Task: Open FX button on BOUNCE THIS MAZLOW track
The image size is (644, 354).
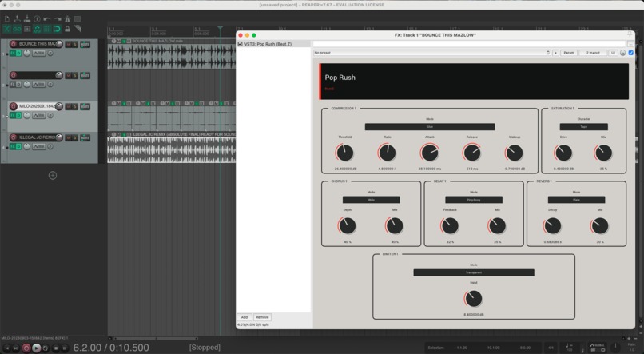Action: (12, 53)
